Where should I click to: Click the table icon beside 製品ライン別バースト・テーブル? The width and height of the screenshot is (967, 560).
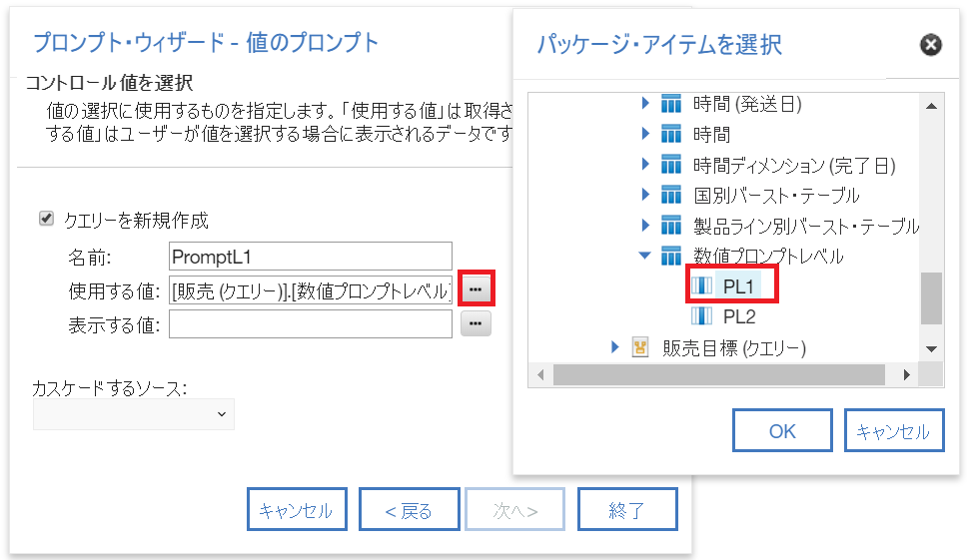(671, 226)
